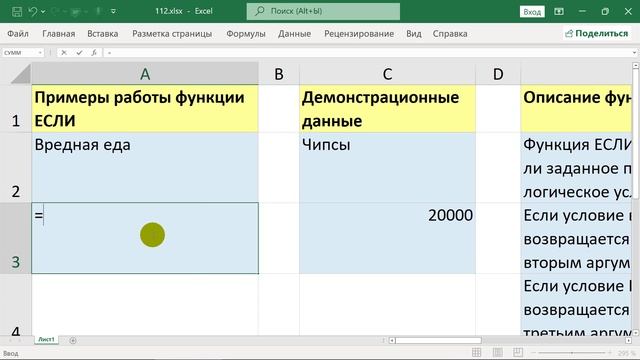Screen dimensions: 640x360
Task: Click vertical scrollbar up arrow
Action: (x=636, y=66)
